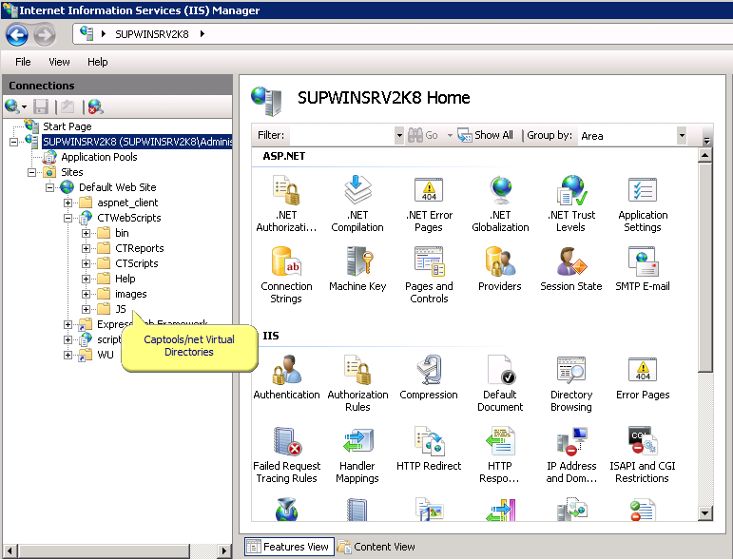The width and height of the screenshot is (733, 560).
Task: Open the Machine Key feature
Action: pyautogui.click(x=357, y=269)
